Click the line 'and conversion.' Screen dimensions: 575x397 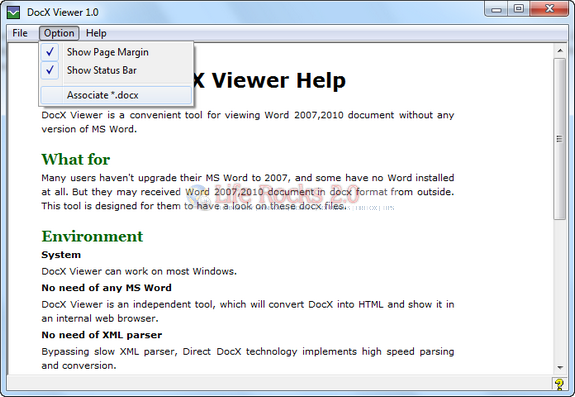pyautogui.click(x=78, y=365)
